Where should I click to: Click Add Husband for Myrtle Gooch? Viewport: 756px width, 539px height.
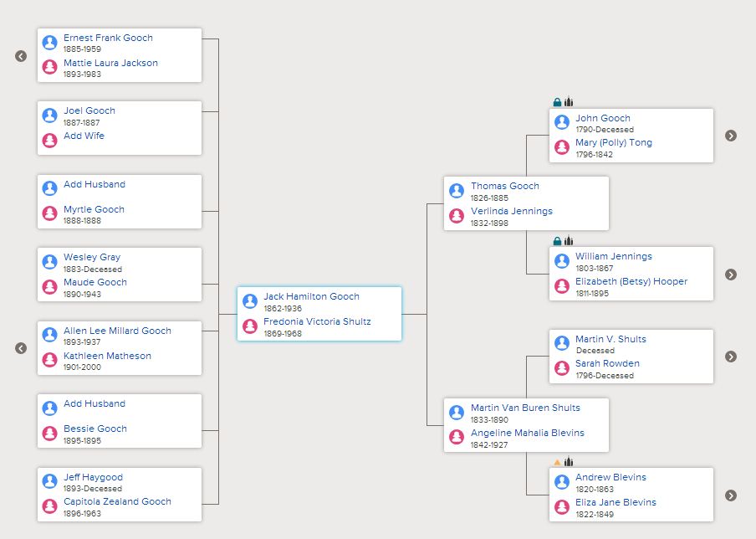pos(94,184)
